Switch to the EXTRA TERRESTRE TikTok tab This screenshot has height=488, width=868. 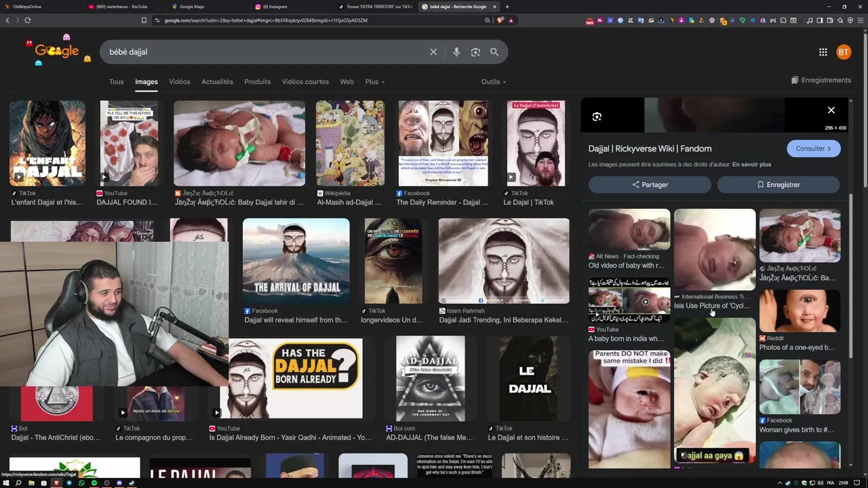(x=375, y=7)
